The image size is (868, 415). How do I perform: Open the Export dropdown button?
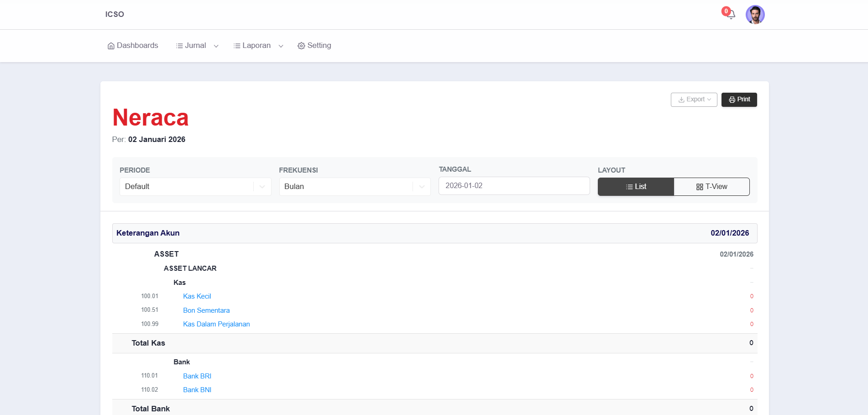[694, 100]
